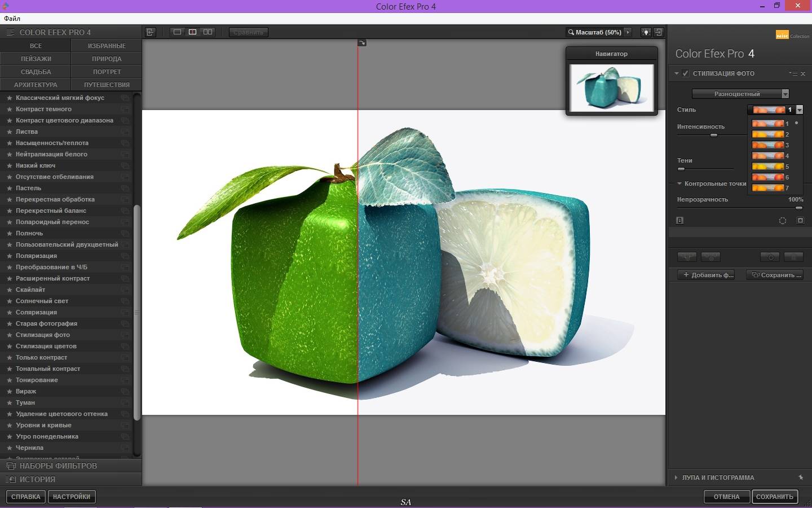Click the control point selection circle icon
Viewport: 812px width, 508px height.
[x=783, y=221]
